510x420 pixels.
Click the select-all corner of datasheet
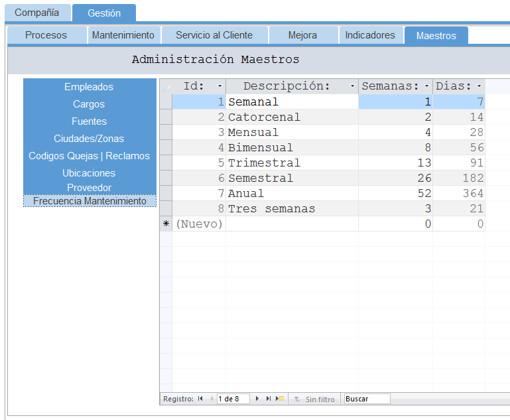[166, 86]
